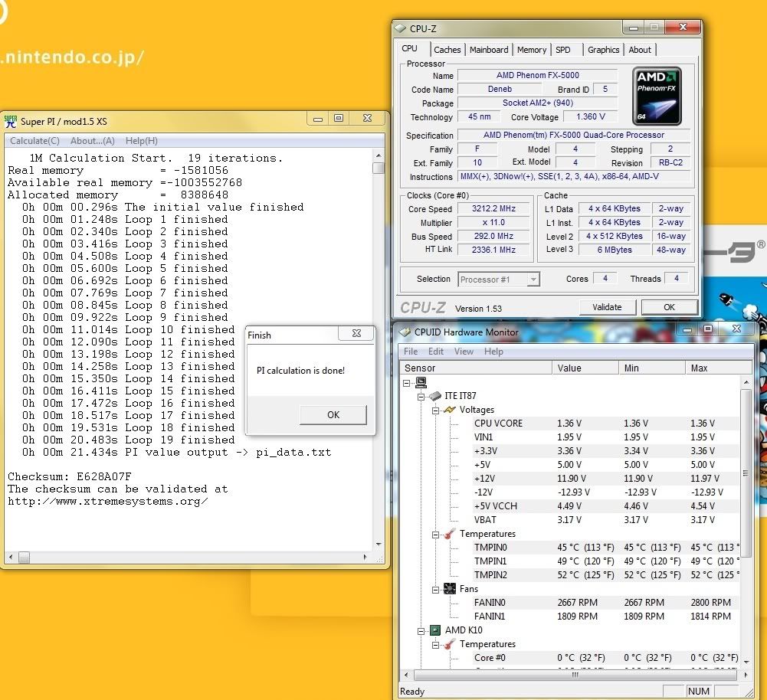
Task: Click the AMD Phenom FX-5000 name field
Action: tap(538, 75)
